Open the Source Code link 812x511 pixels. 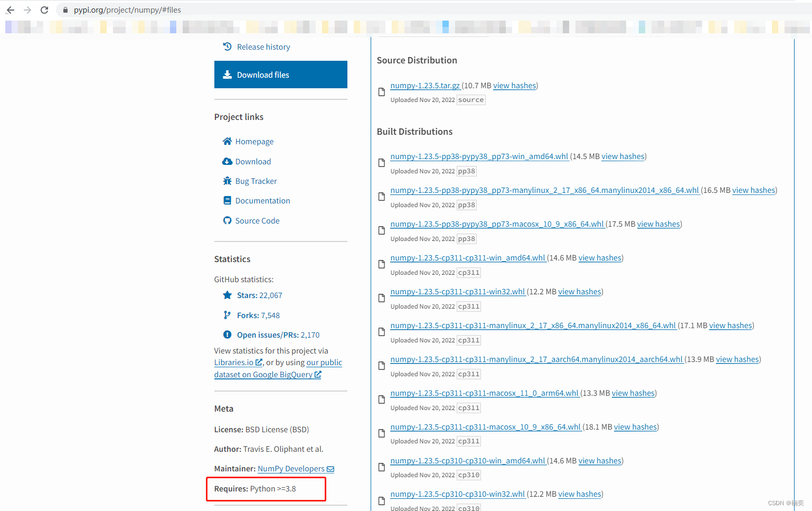point(257,221)
